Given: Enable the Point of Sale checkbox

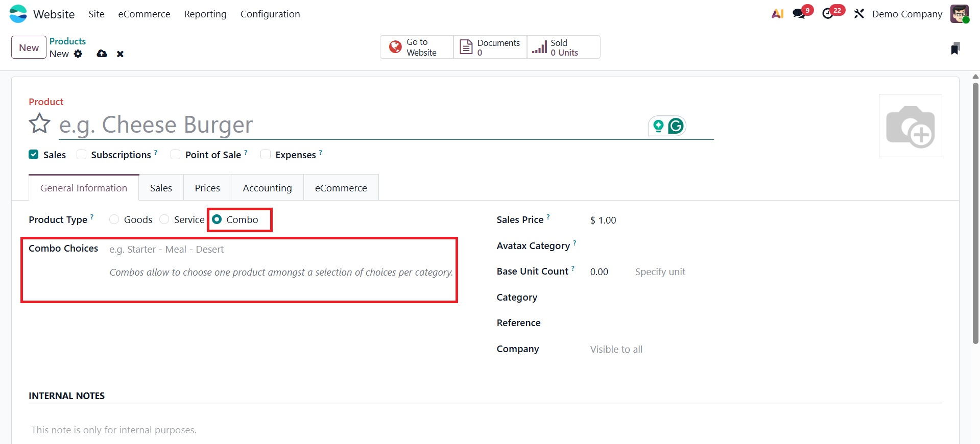Looking at the screenshot, I should (x=176, y=155).
